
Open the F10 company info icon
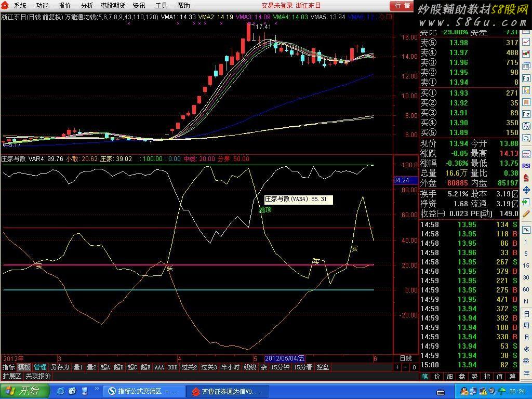526,78
